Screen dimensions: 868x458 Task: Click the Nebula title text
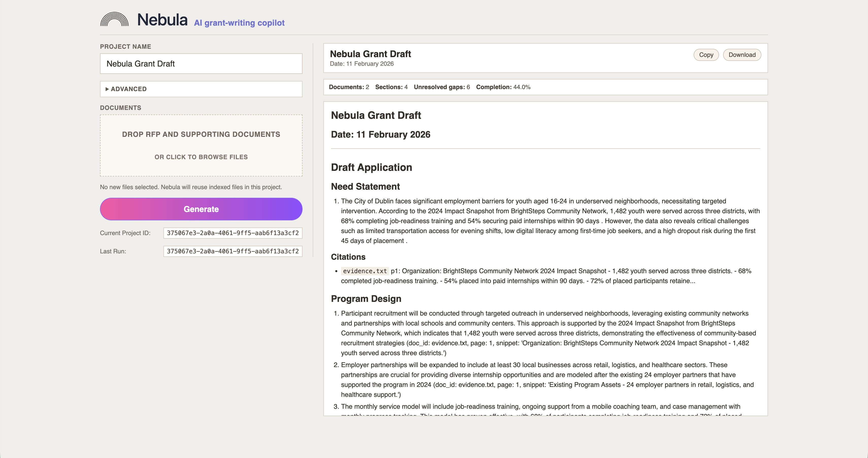click(162, 20)
